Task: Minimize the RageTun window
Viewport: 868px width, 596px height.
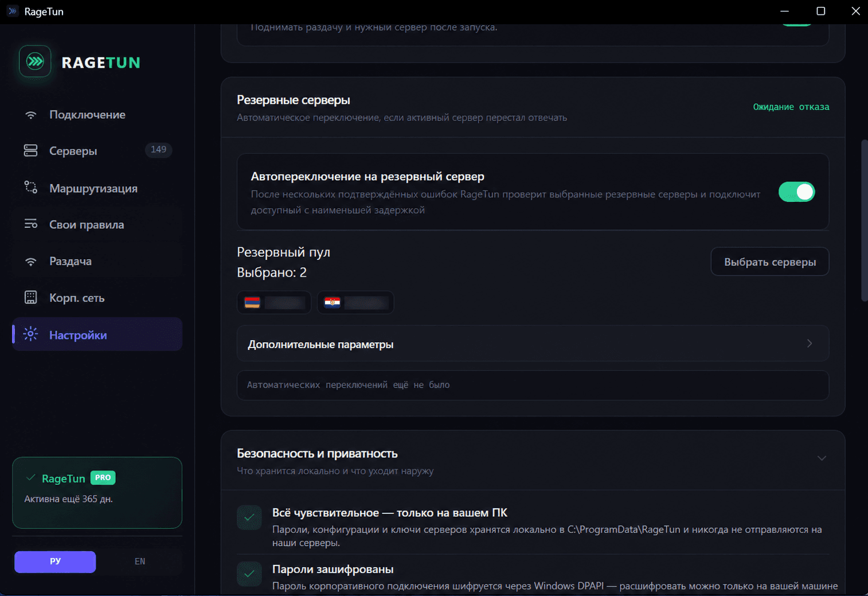Action: coord(785,11)
